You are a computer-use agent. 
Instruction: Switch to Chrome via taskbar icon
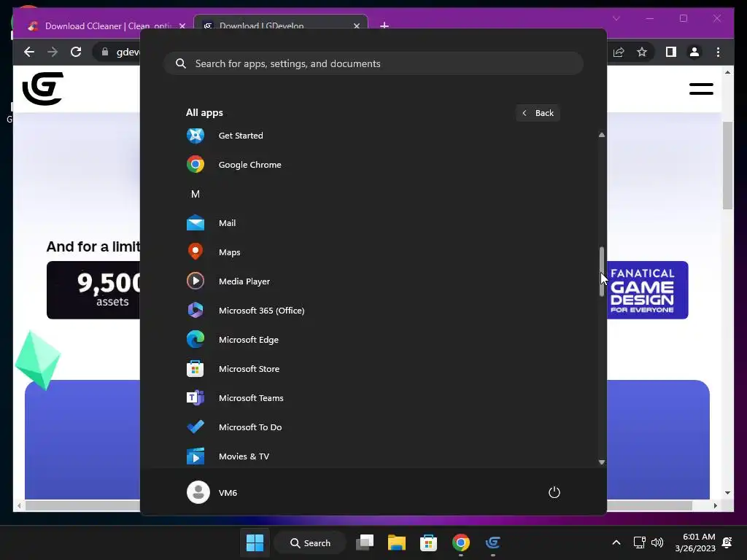(461, 542)
